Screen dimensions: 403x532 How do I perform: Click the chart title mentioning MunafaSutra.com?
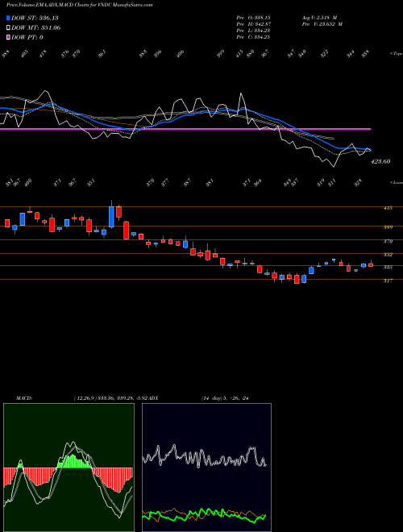point(79,5)
